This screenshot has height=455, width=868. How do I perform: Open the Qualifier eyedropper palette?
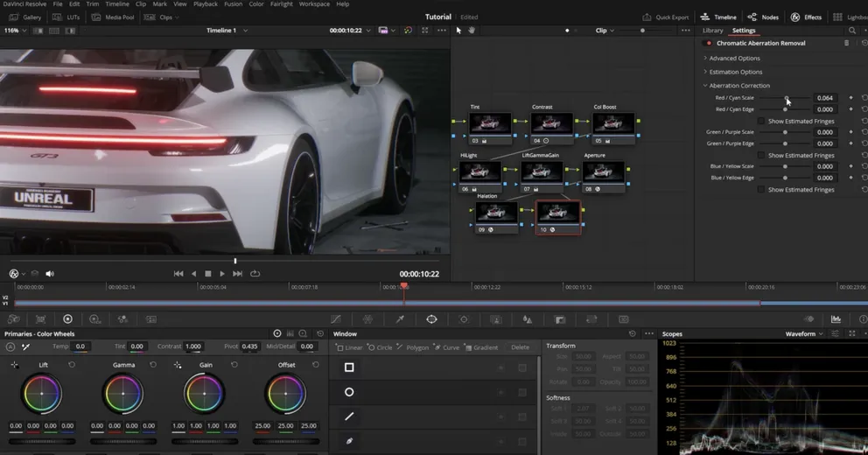(x=400, y=319)
